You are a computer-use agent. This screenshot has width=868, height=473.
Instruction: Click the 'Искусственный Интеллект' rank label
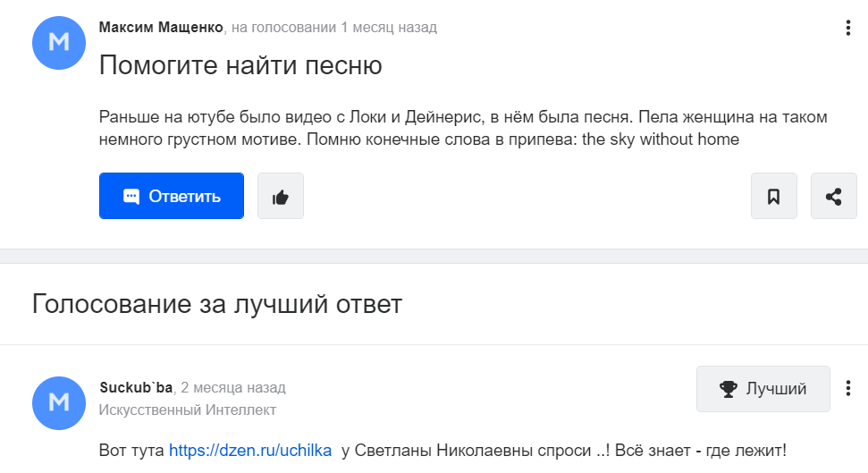(188, 410)
